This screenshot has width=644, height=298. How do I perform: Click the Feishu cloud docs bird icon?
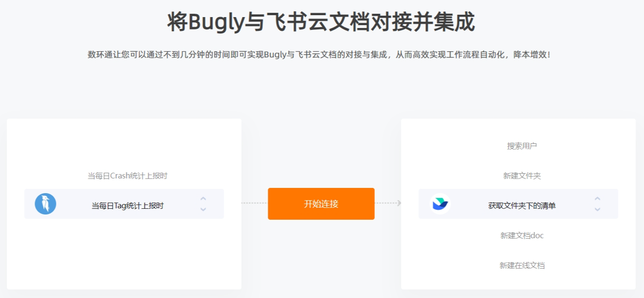440,204
